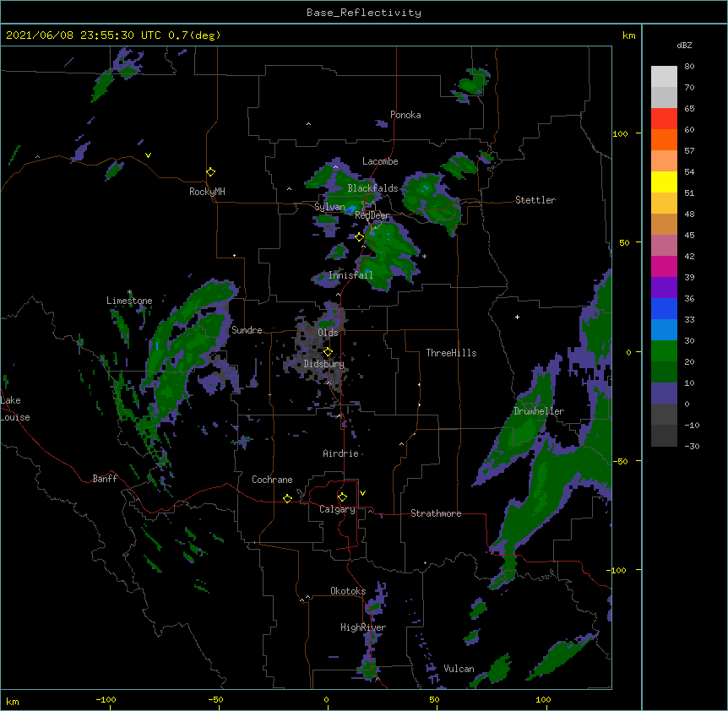
Task: Pick the red 60–65 dBZ legend swatch
Action: (664, 118)
